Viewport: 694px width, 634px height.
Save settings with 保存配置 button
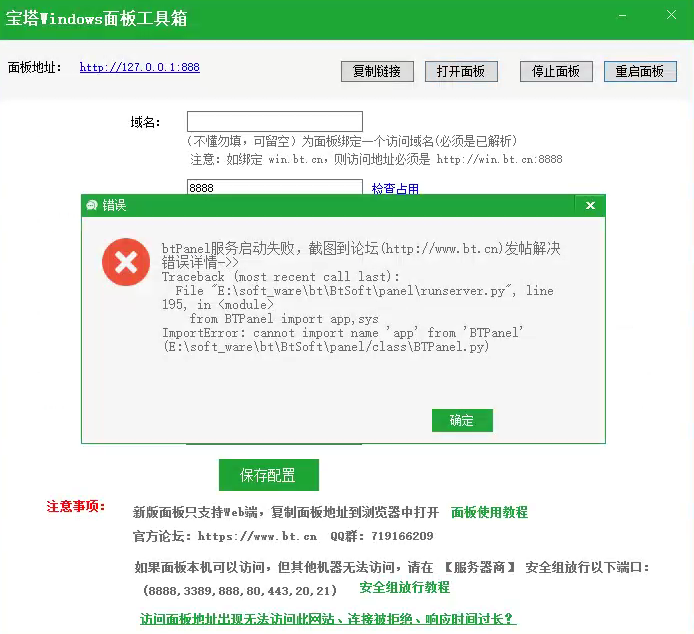[269, 475]
